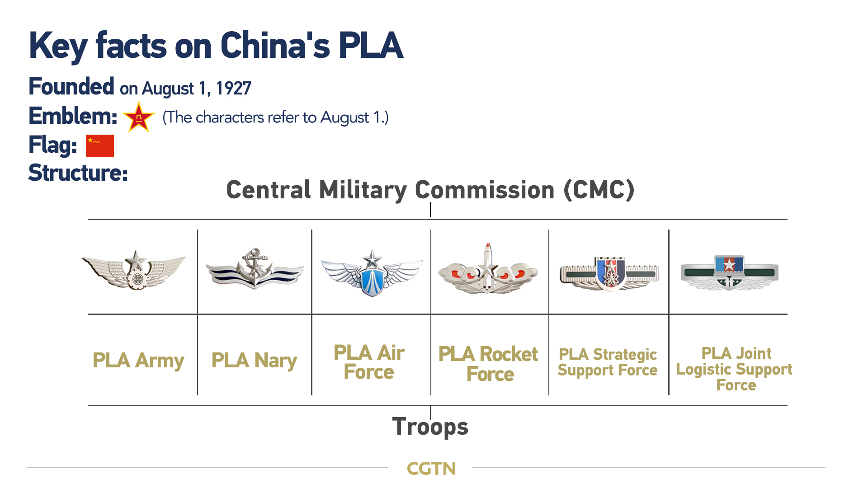Click the red PLA flag image
868x488 pixels.
(x=100, y=145)
